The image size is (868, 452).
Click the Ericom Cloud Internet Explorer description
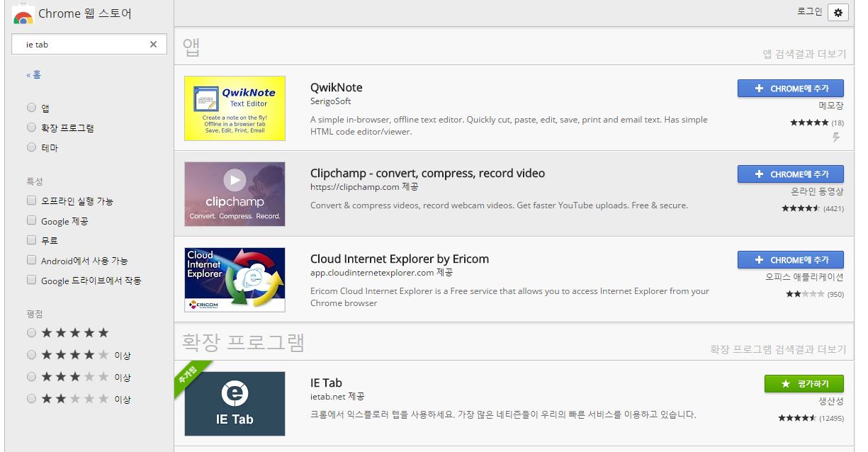point(509,297)
